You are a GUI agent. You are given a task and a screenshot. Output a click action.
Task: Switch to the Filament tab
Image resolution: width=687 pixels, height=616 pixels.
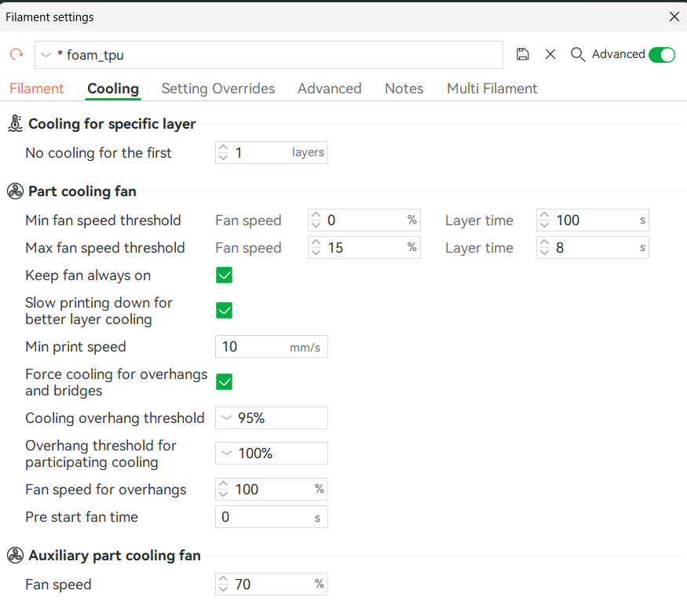(37, 89)
